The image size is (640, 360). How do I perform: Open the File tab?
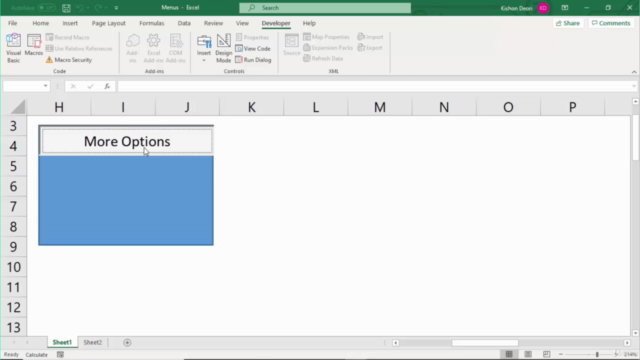click(x=13, y=23)
